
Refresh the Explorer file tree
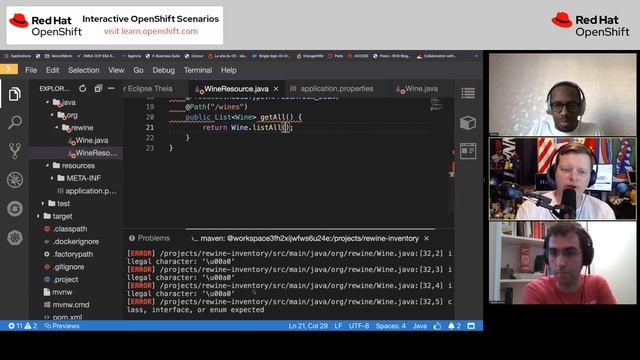pos(82,88)
